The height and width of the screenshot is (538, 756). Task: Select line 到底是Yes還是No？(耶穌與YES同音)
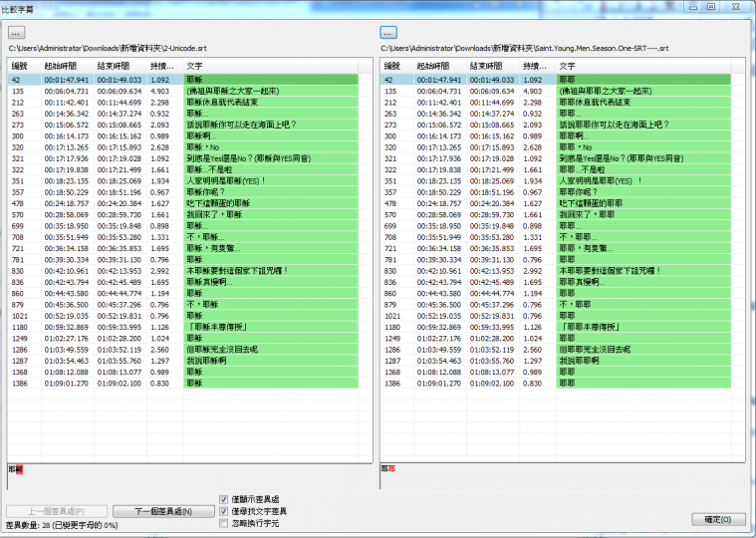[x=182, y=158]
